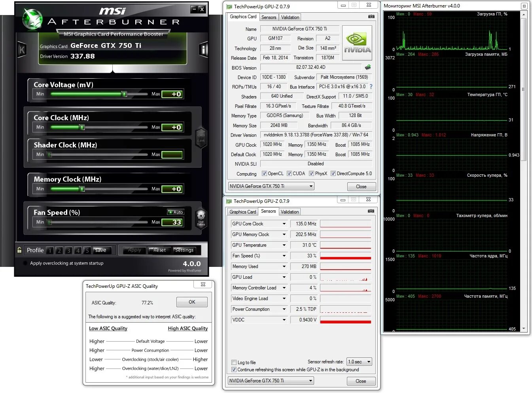This screenshot has width=532, height=393.
Task: Open the GPU Core Clock sensor dropdown
Action: 284,224
